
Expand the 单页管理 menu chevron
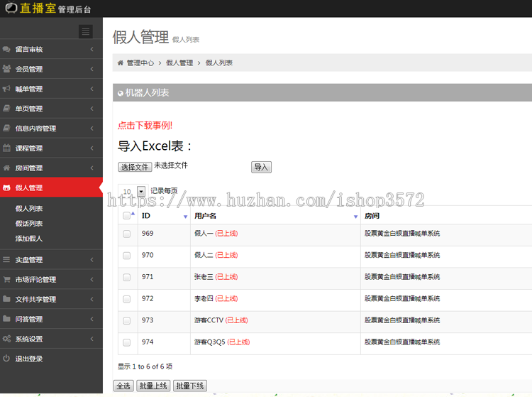[x=92, y=109]
